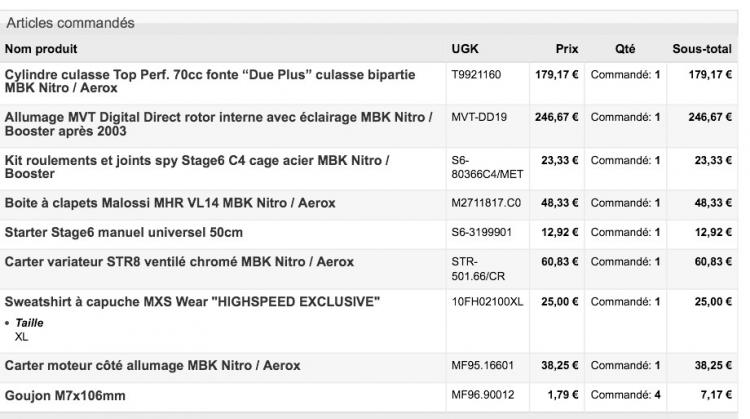Click Starter Stage6 manuel universel 50cm
The image size is (750, 419).
(124, 232)
